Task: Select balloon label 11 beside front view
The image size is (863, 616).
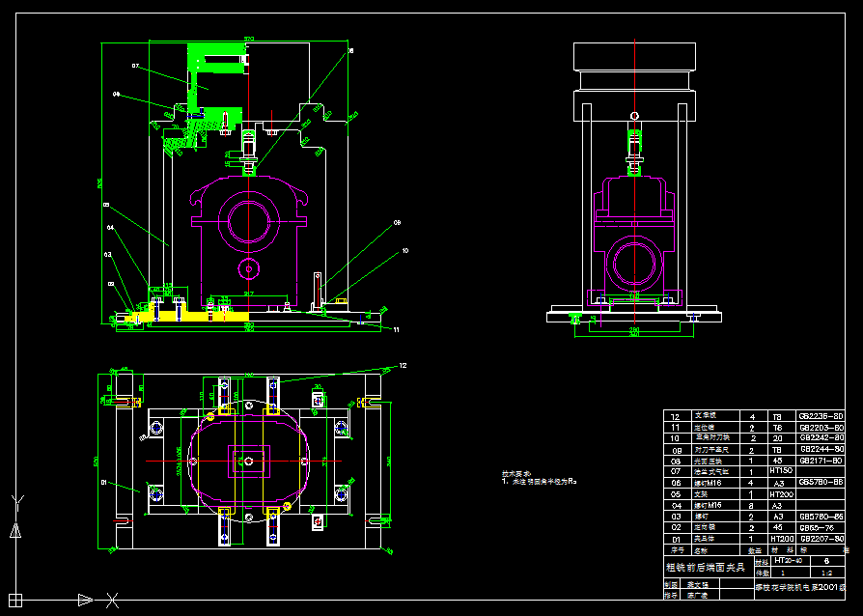Action: click(x=397, y=330)
